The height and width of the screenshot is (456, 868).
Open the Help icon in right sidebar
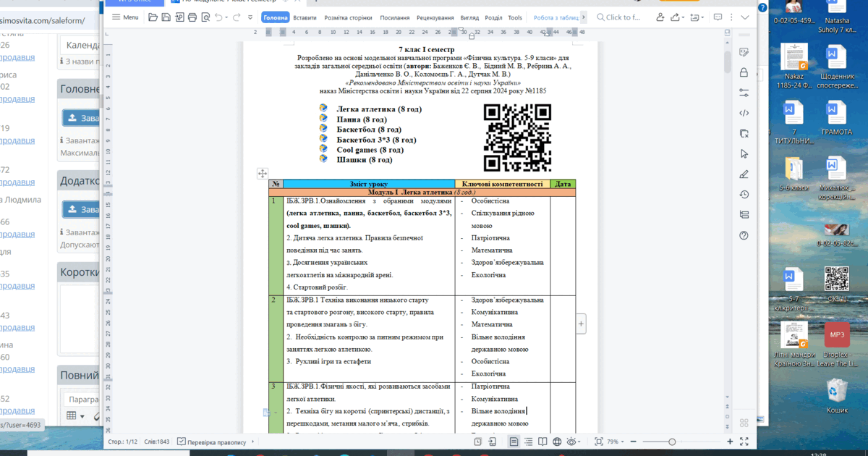pos(744,235)
